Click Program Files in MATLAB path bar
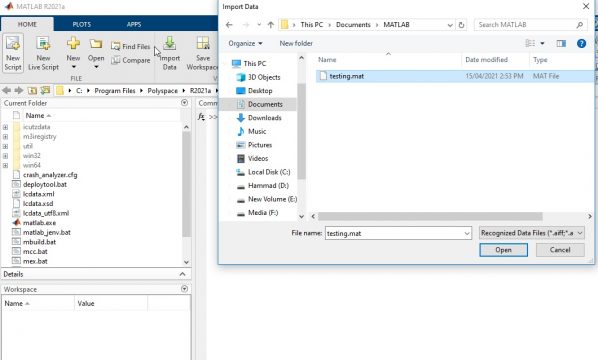 (115, 91)
